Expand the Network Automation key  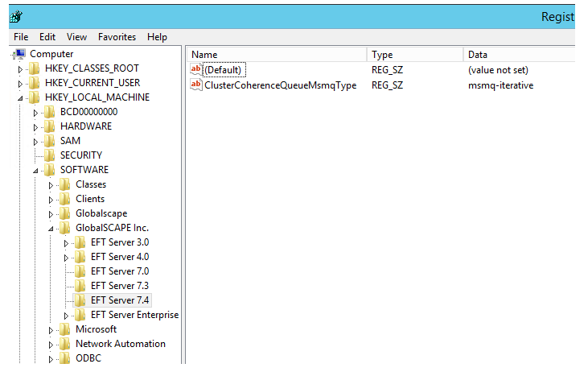click(51, 345)
